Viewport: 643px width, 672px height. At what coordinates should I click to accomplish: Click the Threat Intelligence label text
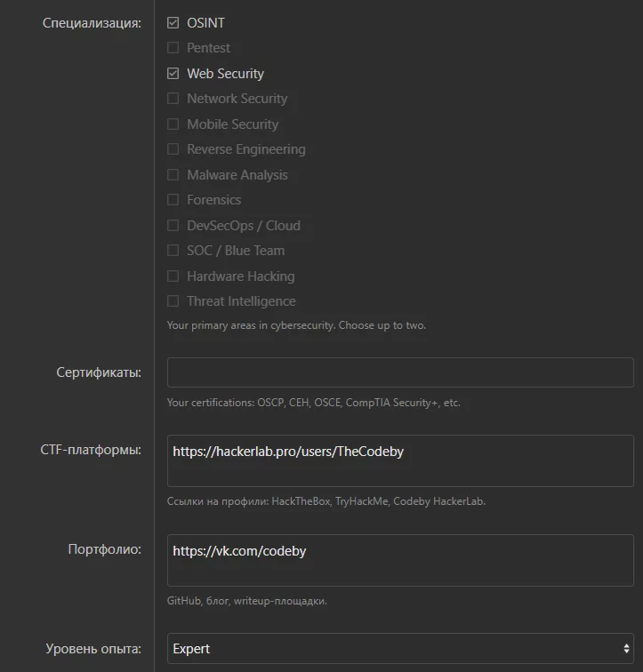point(241,301)
